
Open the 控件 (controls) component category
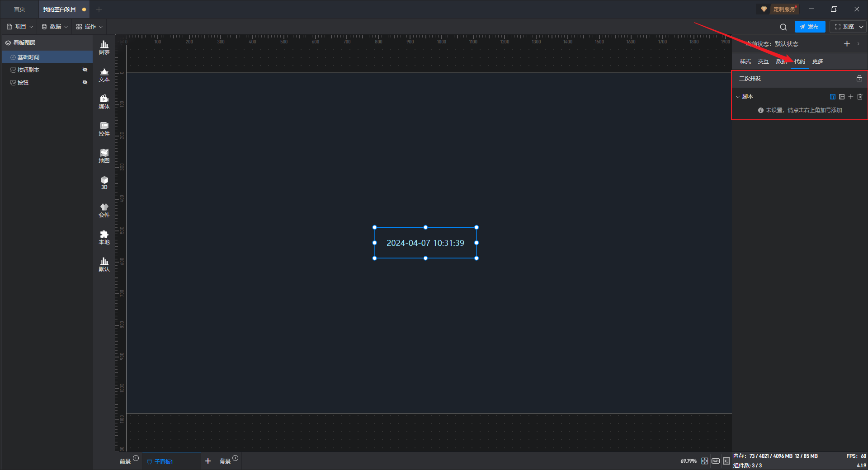[104, 129]
